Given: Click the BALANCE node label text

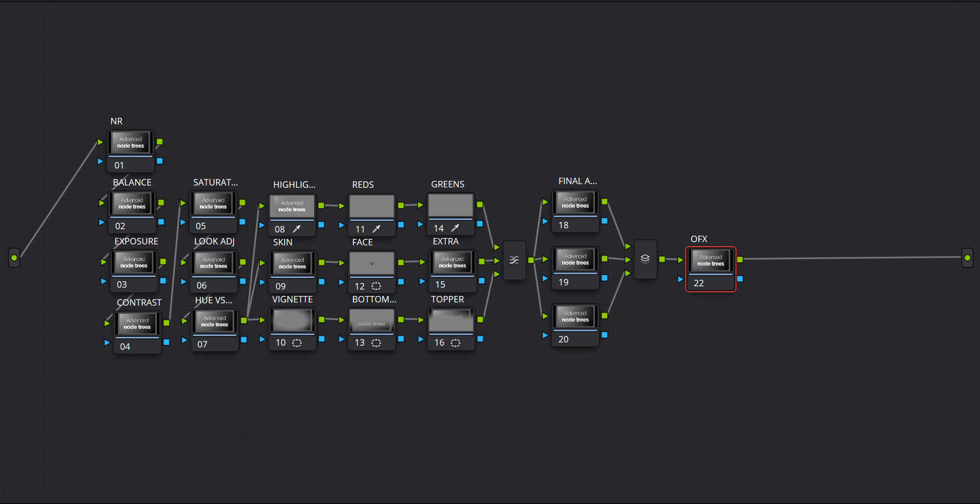Looking at the screenshot, I should [x=132, y=182].
